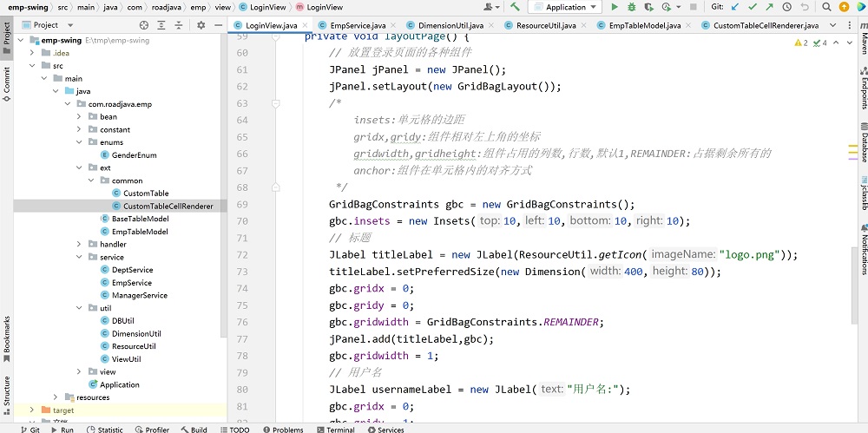The width and height of the screenshot is (868, 433).
Task: Build project with the hammer icon
Action: click(x=515, y=7)
